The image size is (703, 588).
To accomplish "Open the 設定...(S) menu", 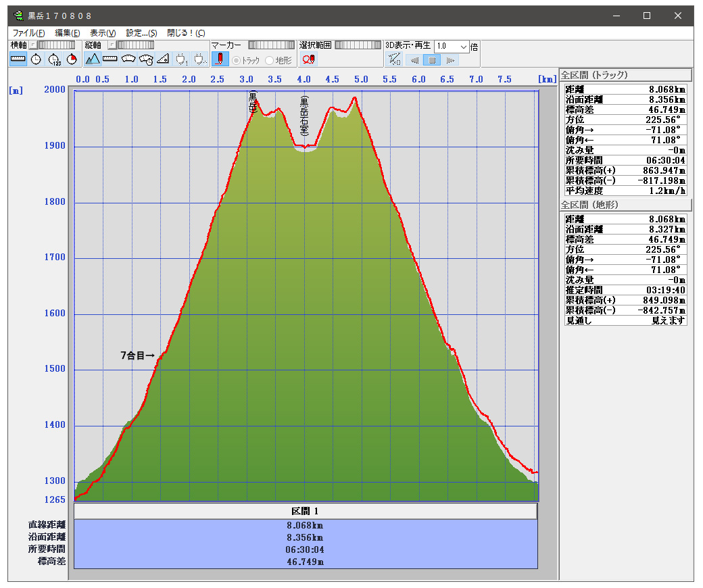I will click(141, 32).
